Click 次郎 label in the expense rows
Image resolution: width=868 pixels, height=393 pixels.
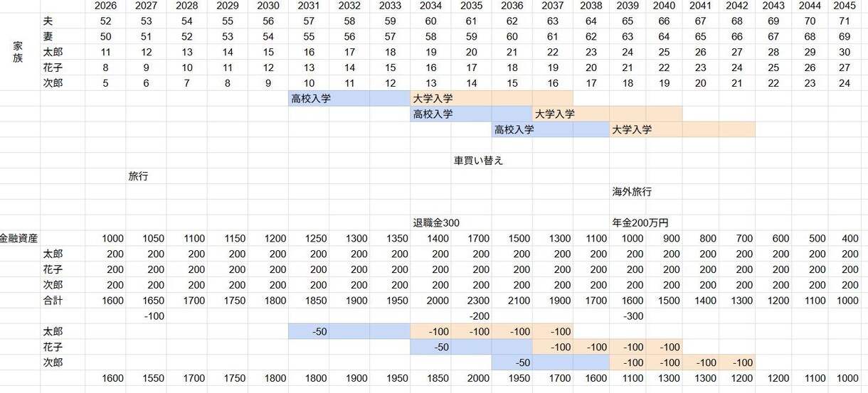(x=53, y=363)
